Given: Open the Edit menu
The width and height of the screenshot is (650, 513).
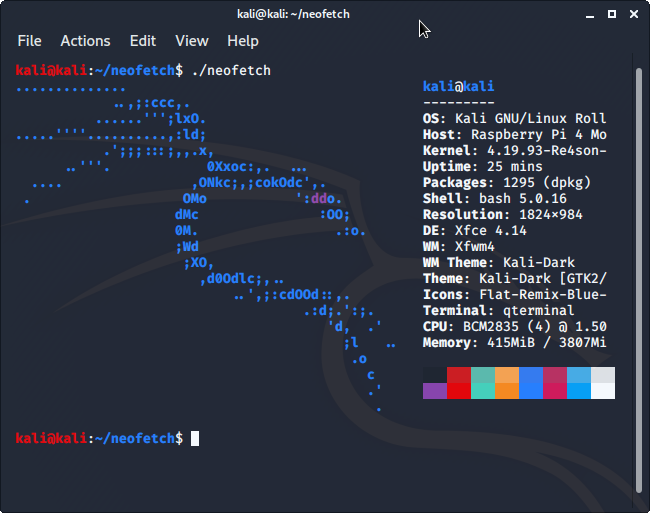Looking at the screenshot, I should (x=143, y=41).
